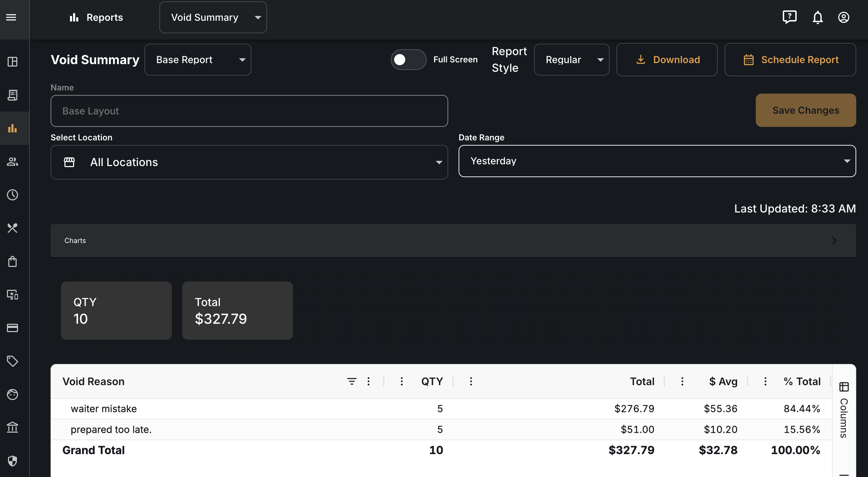
Task: Expand the Charts section
Action: coord(453,241)
